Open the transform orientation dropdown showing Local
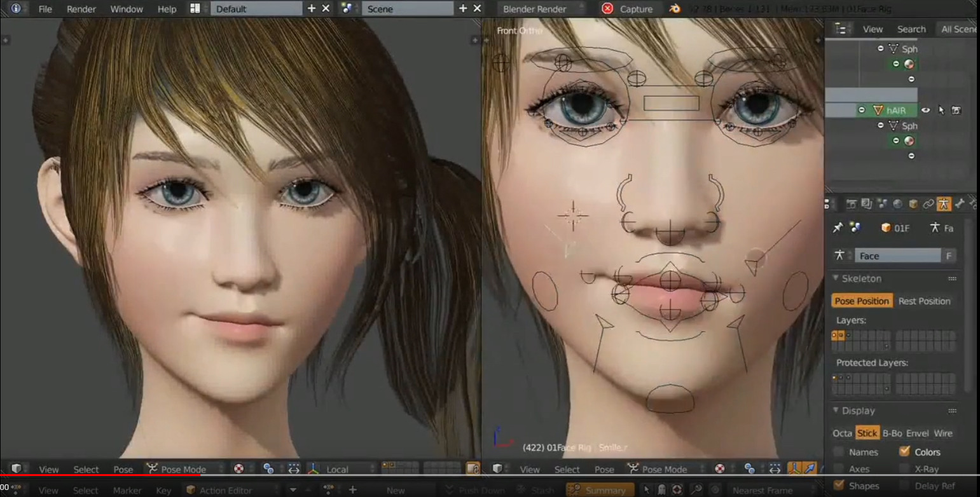This screenshot has width=980, height=497. point(339,469)
